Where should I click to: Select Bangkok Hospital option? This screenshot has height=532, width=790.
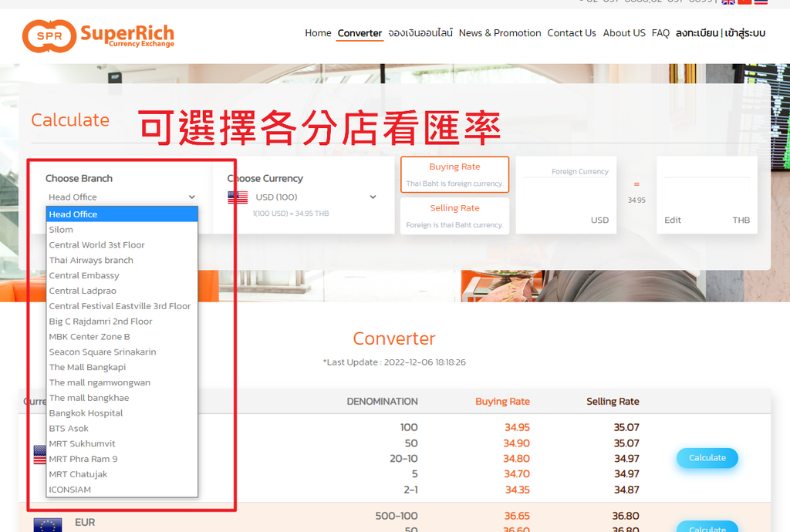pos(122,413)
